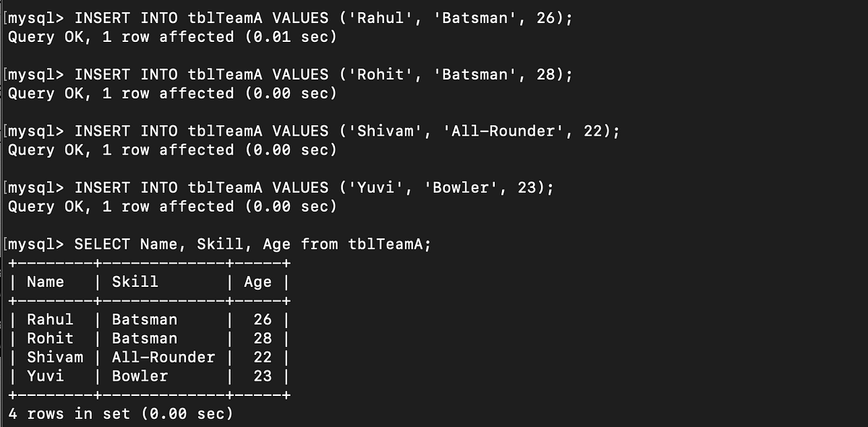Click 'Query OK' with 0.01 sec message
868x427 pixels.
point(172,37)
